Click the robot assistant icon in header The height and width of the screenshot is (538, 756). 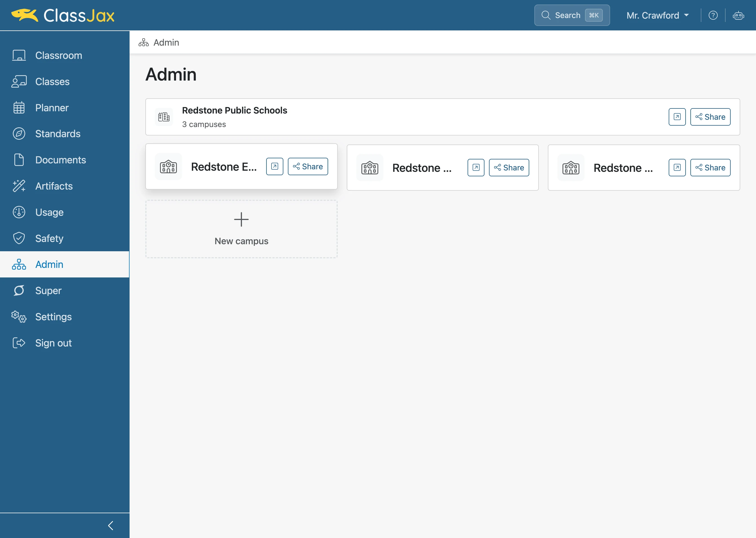pyautogui.click(x=738, y=15)
